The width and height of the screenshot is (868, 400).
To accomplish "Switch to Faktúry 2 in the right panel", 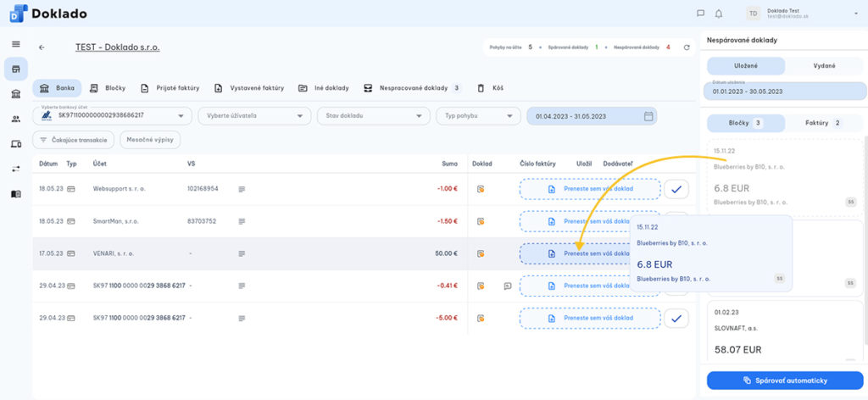I will [x=824, y=123].
